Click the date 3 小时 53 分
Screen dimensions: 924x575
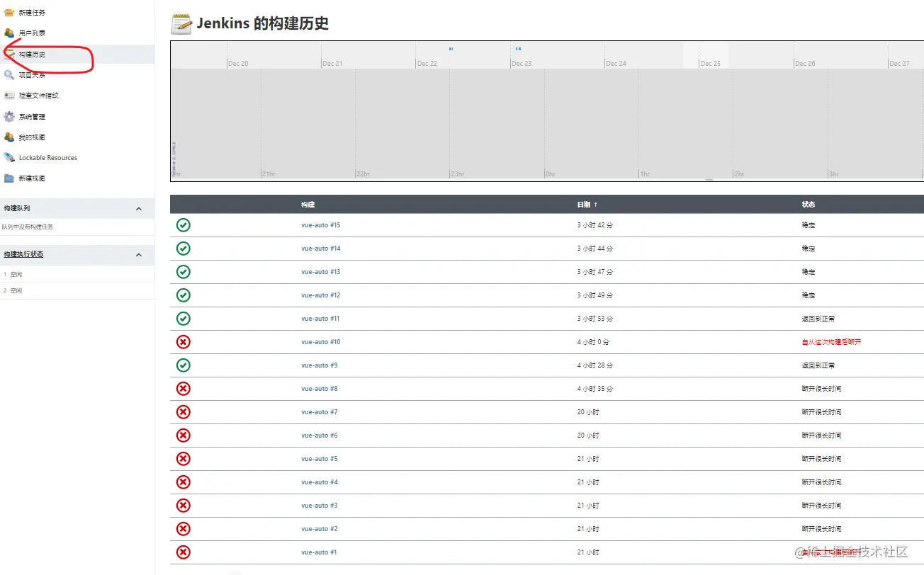(595, 319)
